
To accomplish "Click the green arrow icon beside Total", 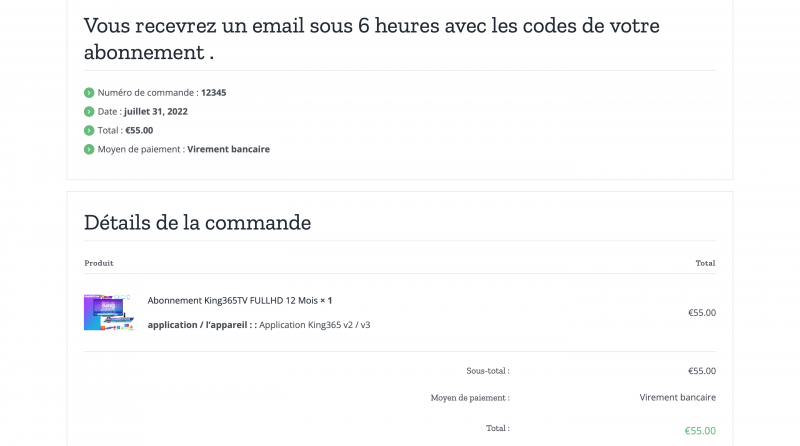I will coord(89,130).
